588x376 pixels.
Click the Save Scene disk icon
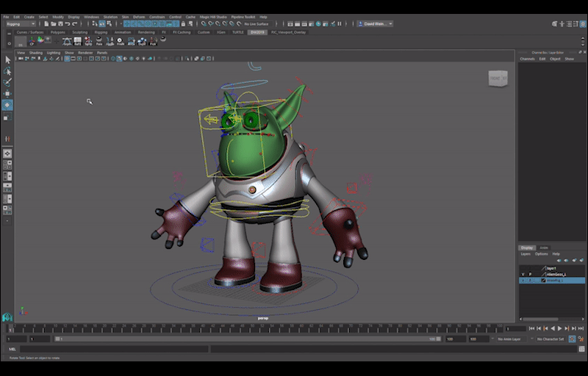pyautogui.click(x=60, y=24)
